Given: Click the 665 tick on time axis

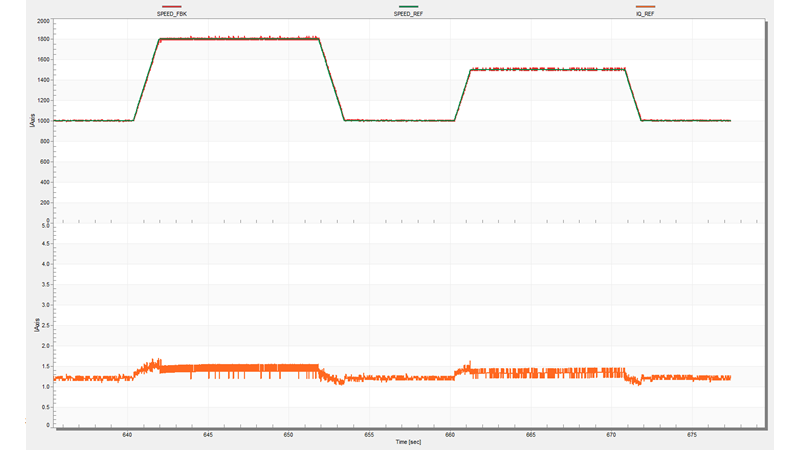Looking at the screenshot, I should [x=531, y=435].
